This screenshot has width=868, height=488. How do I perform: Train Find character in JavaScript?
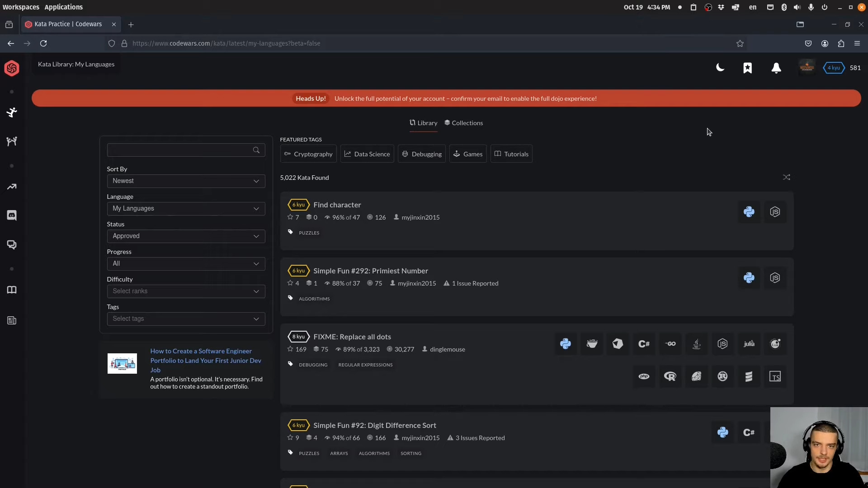[x=775, y=212]
